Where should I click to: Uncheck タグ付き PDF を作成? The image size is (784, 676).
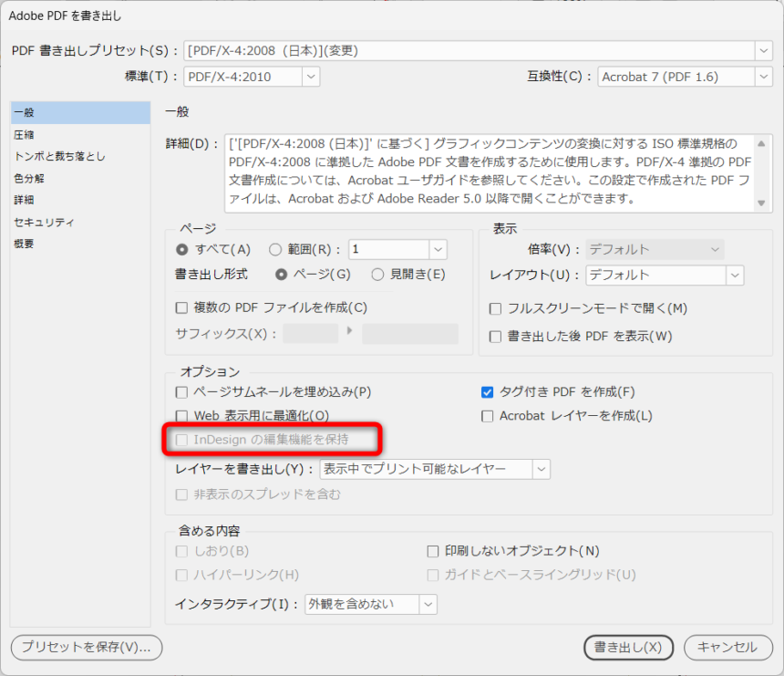click(x=488, y=392)
